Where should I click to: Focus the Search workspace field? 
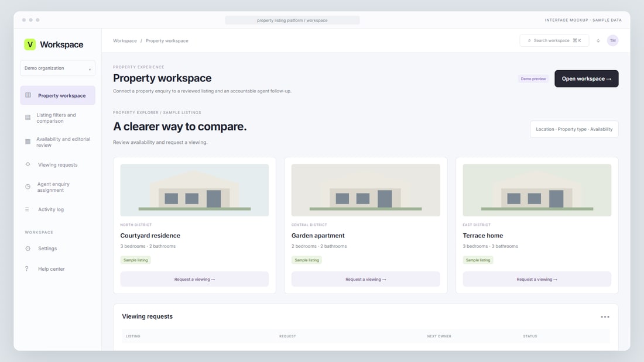(x=554, y=40)
